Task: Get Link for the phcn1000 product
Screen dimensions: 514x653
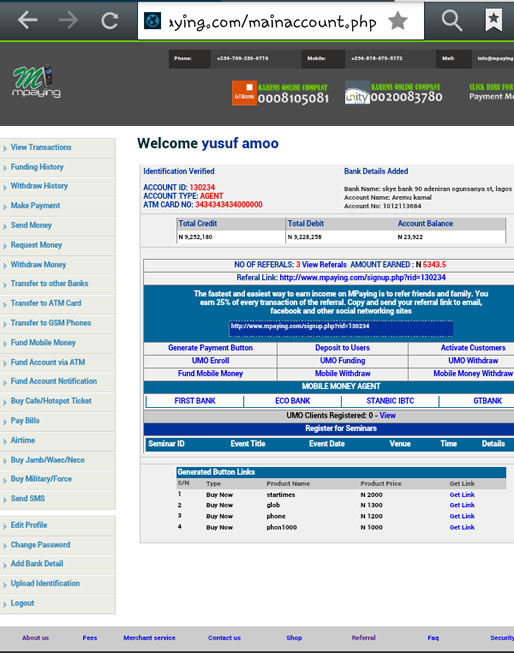Action: coord(462,527)
